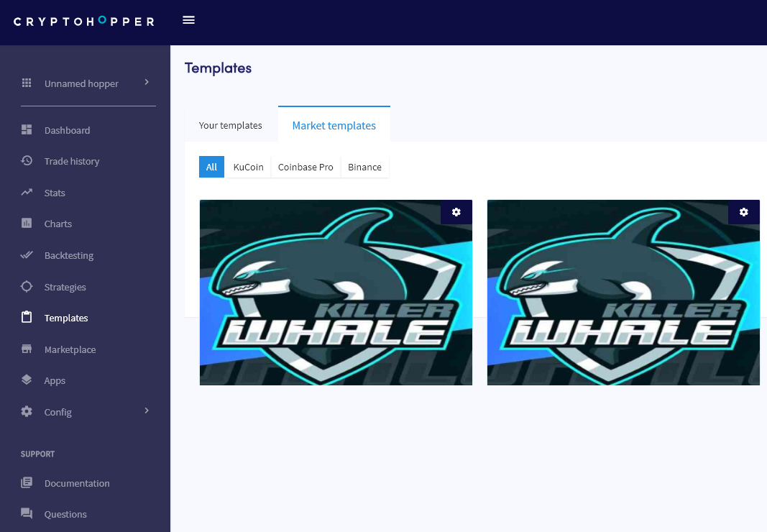The width and height of the screenshot is (767, 532).
Task: Click the Backtesting double-check icon
Action: click(x=27, y=255)
